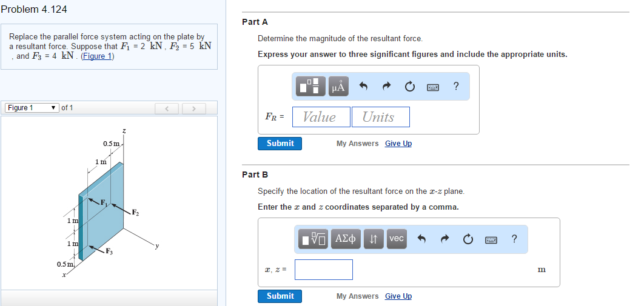Open the Figure 1 link in problem text
The image size is (644, 306).
point(97,56)
